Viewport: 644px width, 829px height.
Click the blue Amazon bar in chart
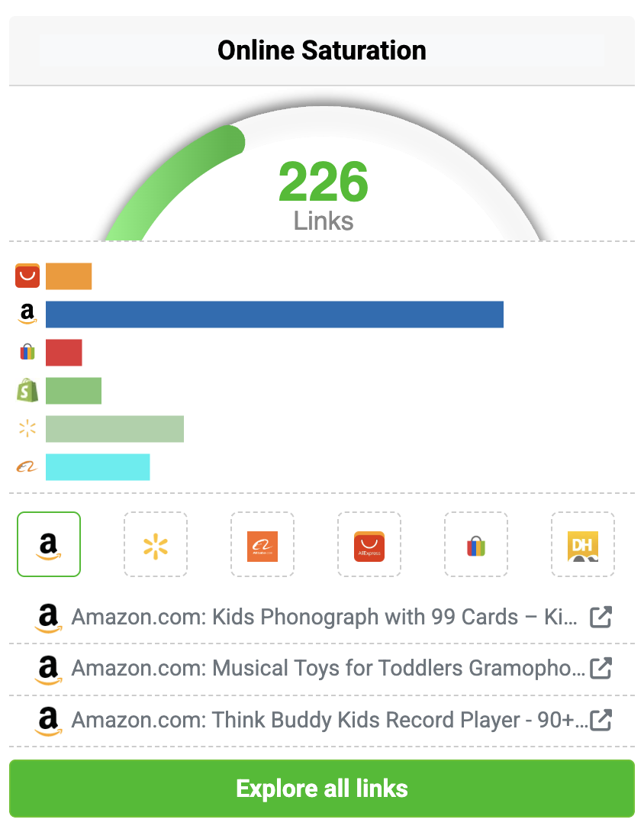click(x=275, y=315)
